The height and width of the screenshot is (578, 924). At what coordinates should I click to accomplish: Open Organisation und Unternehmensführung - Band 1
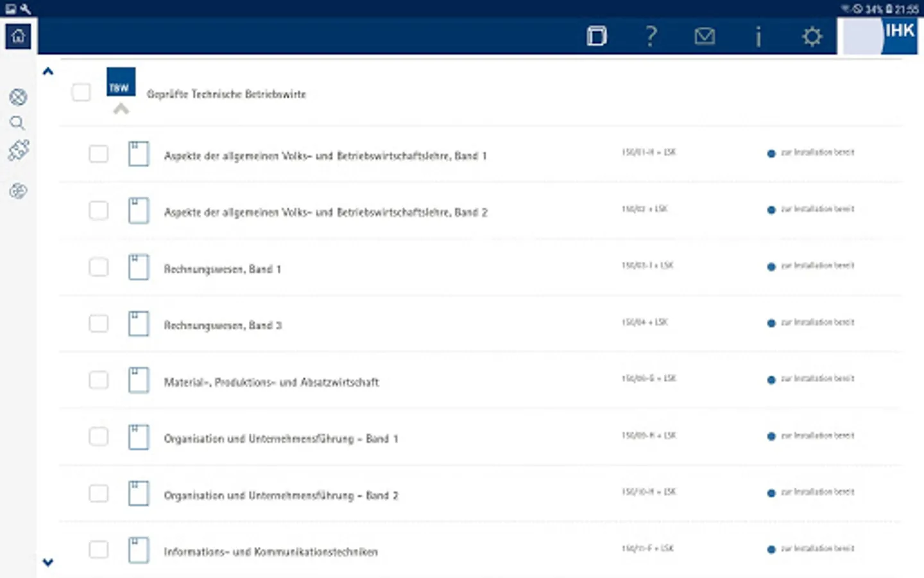280,439
